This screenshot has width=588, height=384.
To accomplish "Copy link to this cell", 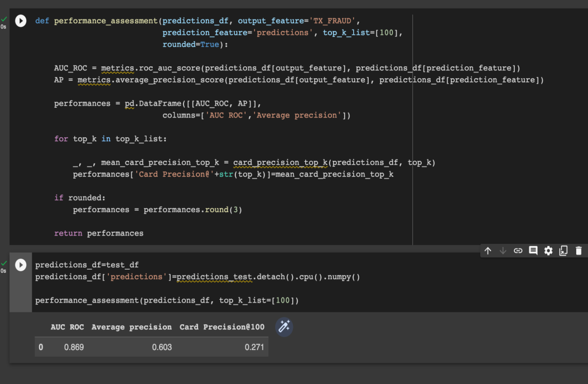I will tap(518, 251).
